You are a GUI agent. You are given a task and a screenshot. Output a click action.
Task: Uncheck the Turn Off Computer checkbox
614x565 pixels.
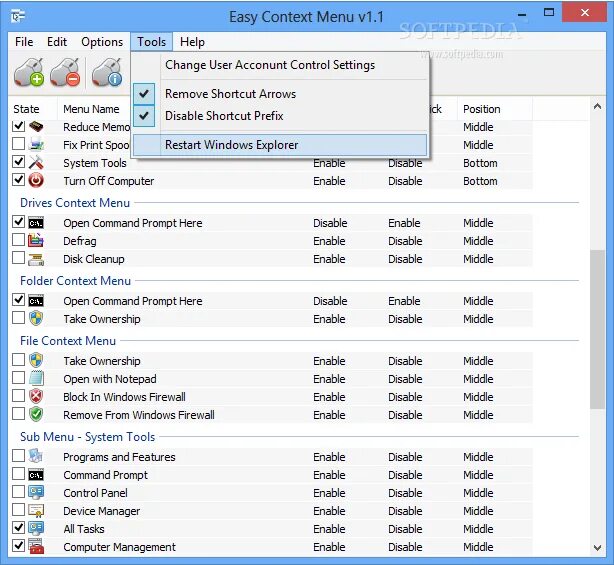[x=18, y=180]
